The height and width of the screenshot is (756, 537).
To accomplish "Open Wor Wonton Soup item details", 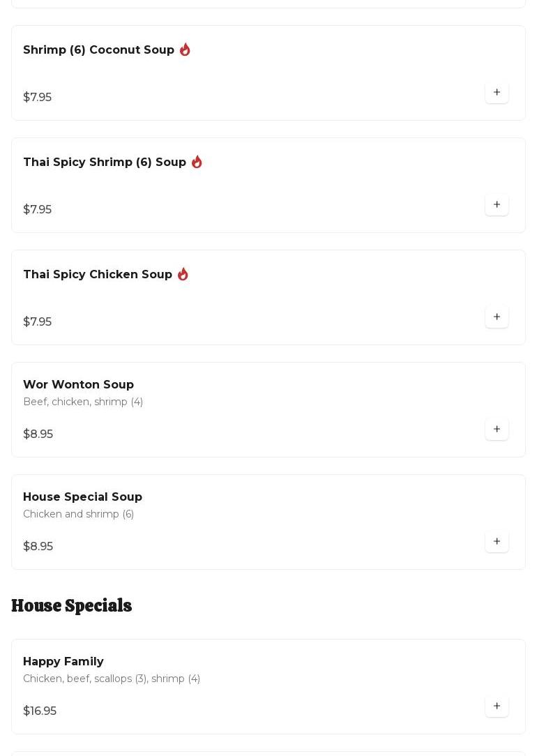I will pyautogui.click(x=78, y=385).
